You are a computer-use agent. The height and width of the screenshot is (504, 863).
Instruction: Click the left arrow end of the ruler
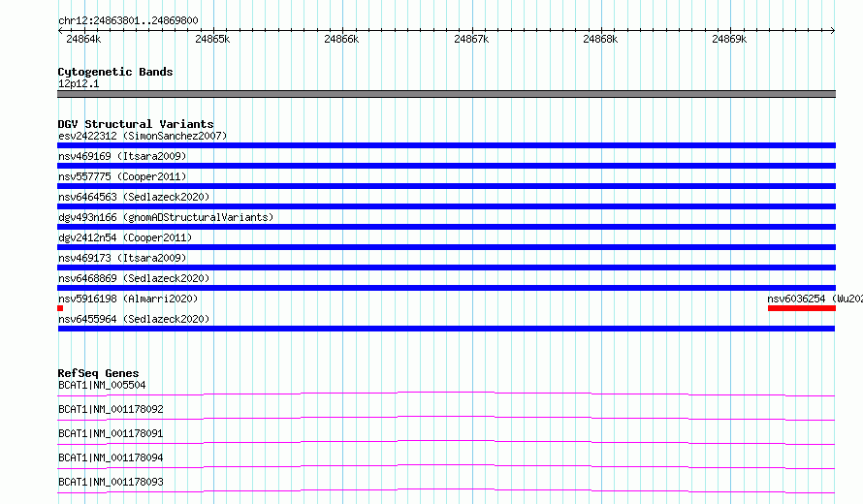[60, 30]
